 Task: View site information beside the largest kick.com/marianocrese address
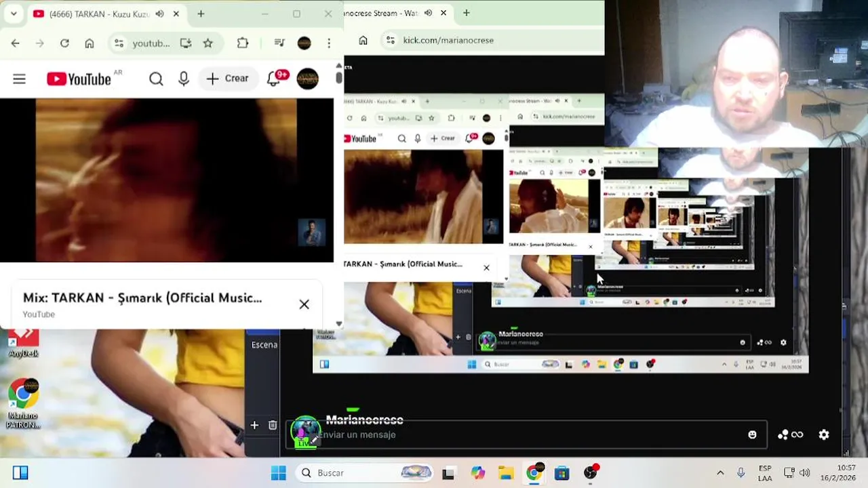[x=390, y=40]
